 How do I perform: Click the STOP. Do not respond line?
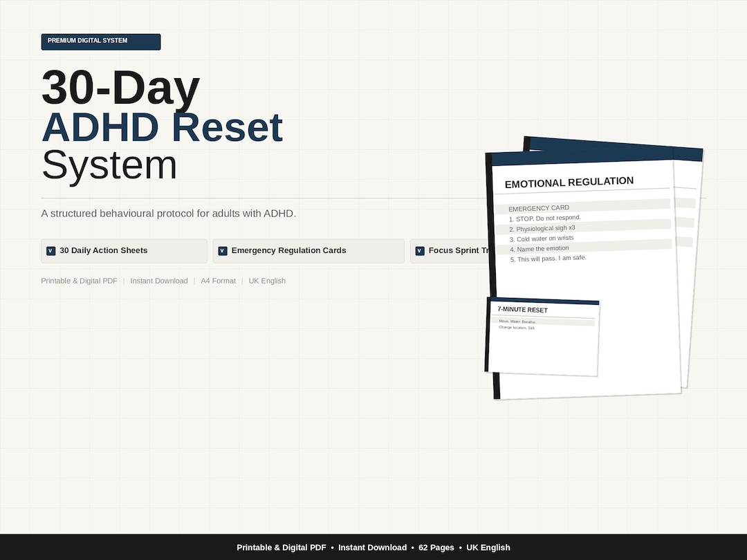tap(545, 218)
